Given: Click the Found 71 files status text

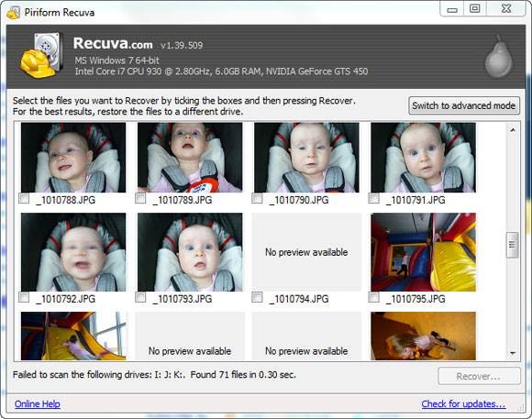Looking at the screenshot, I should coord(243,375).
